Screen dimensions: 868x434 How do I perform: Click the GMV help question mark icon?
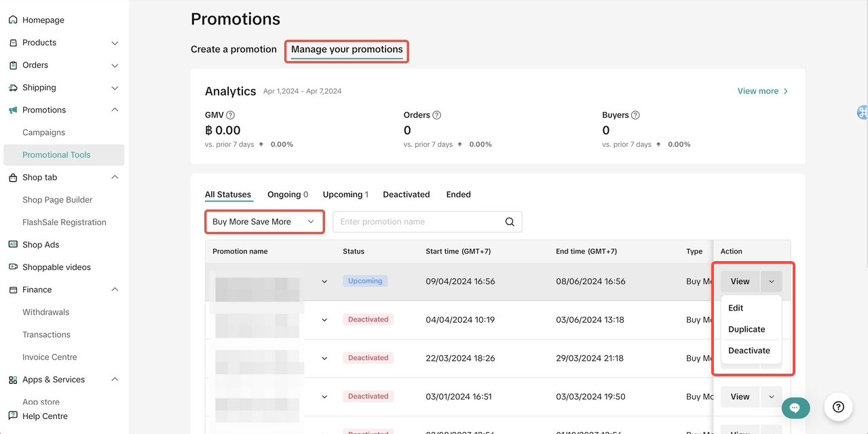(x=231, y=115)
